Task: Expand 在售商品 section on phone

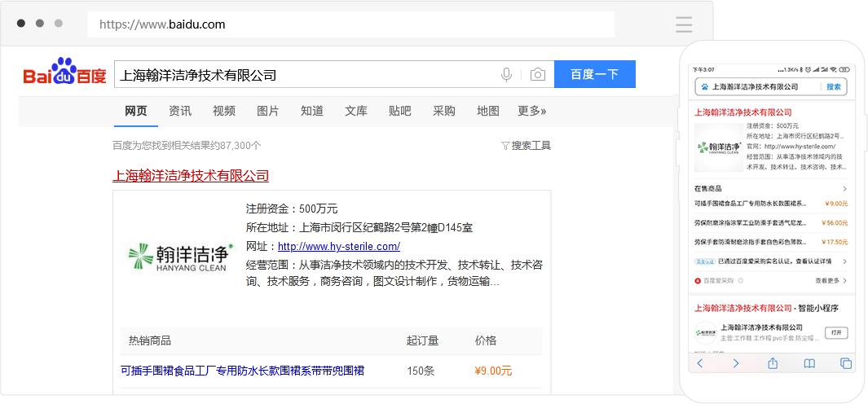Action: point(844,188)
